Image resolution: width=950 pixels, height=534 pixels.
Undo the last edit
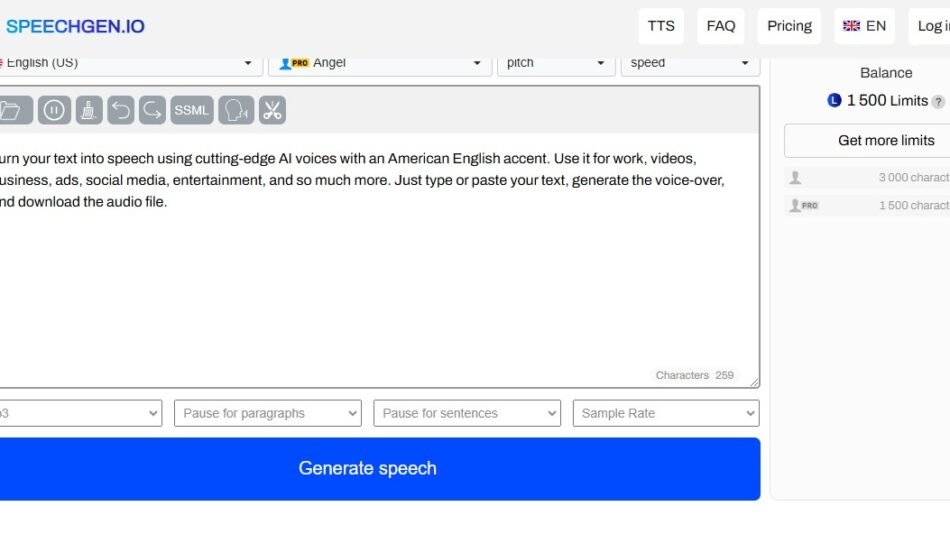click(121, 110)
